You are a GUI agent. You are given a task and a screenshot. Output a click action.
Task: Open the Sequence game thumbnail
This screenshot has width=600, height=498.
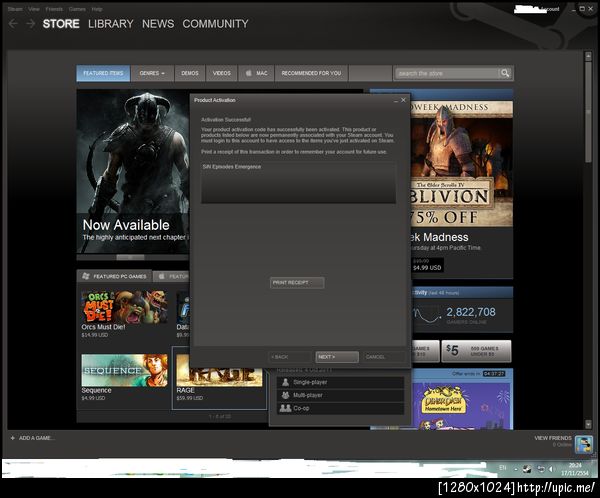coord(124,370)
